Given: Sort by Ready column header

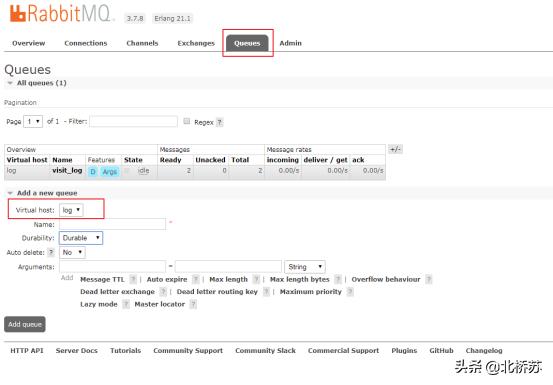Looking at the screenshot, I should [170, 160].
